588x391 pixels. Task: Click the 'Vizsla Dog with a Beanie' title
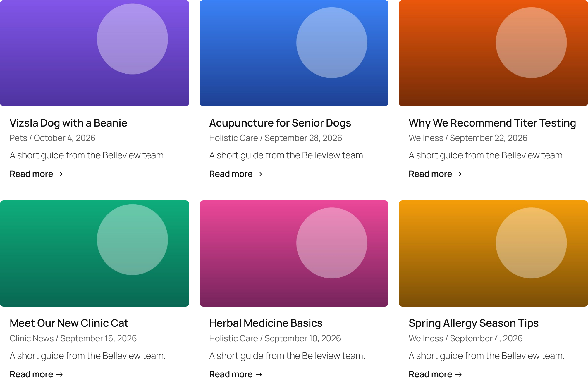(x=68, y=123)
